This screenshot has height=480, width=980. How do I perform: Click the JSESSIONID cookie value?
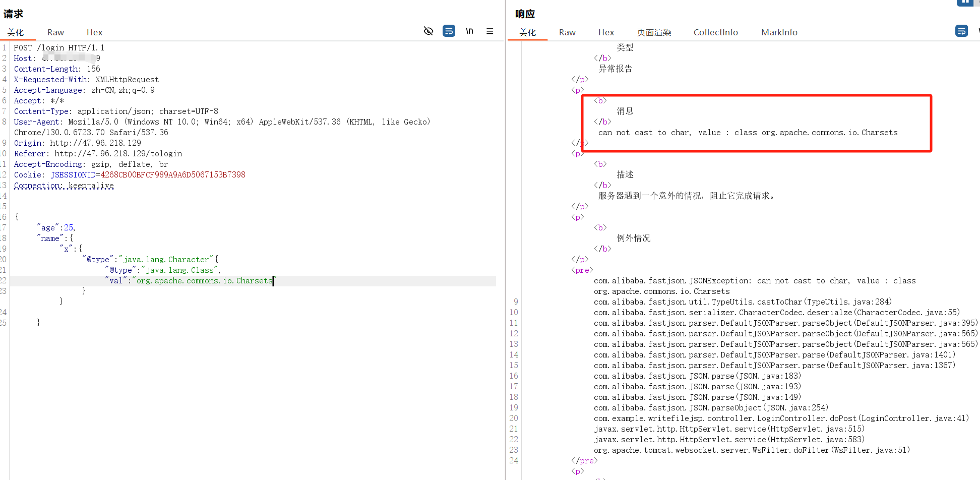tap(172, 175)
